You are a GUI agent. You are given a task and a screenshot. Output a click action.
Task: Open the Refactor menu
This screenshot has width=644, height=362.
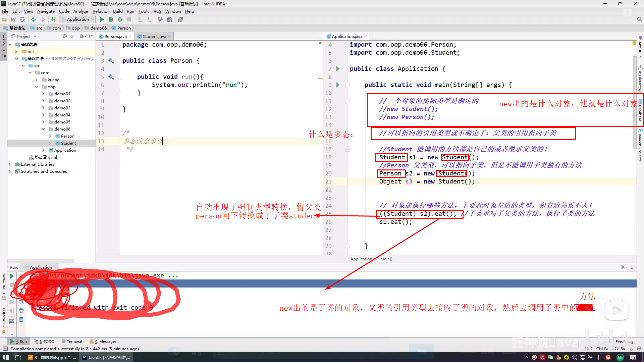[x=101, y=11]
